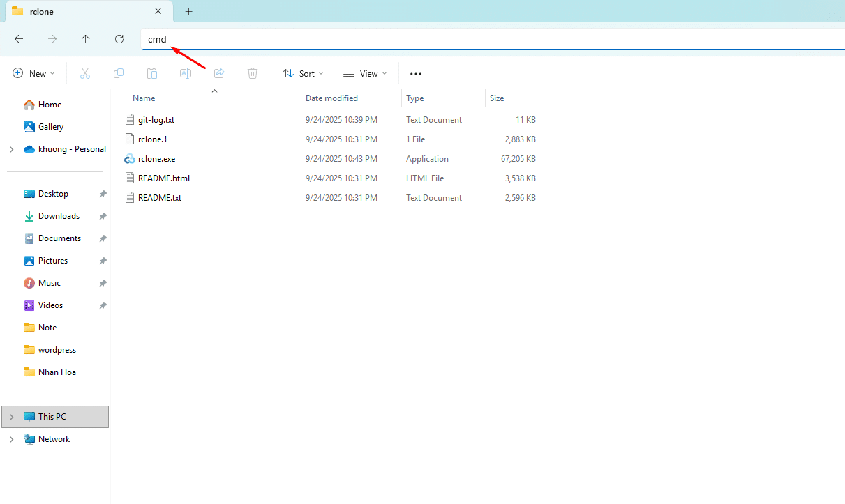Image resolution: width=845 pixels, height=504 pixels.
Task: Expand the khuong - Personal OneDrive node
Action: [x=11, y=149]
